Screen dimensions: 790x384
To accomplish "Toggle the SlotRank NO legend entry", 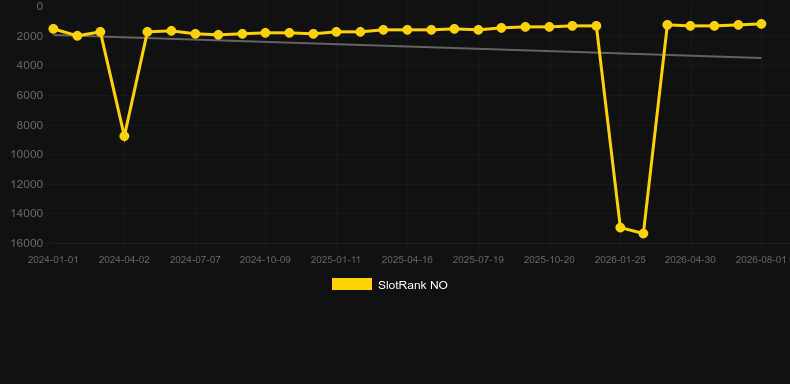I will point(389,285).
